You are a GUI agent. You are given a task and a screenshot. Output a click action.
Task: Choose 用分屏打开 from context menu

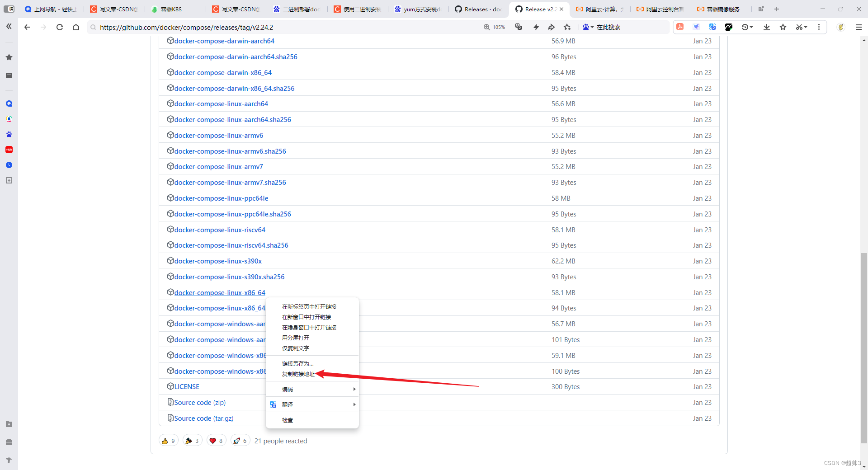pos(296,338)
